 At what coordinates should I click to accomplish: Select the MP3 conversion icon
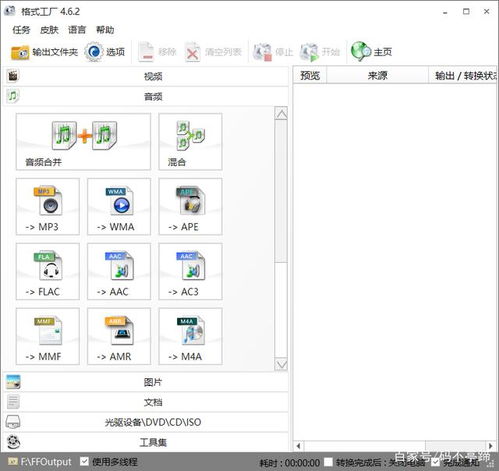point(48,206)
